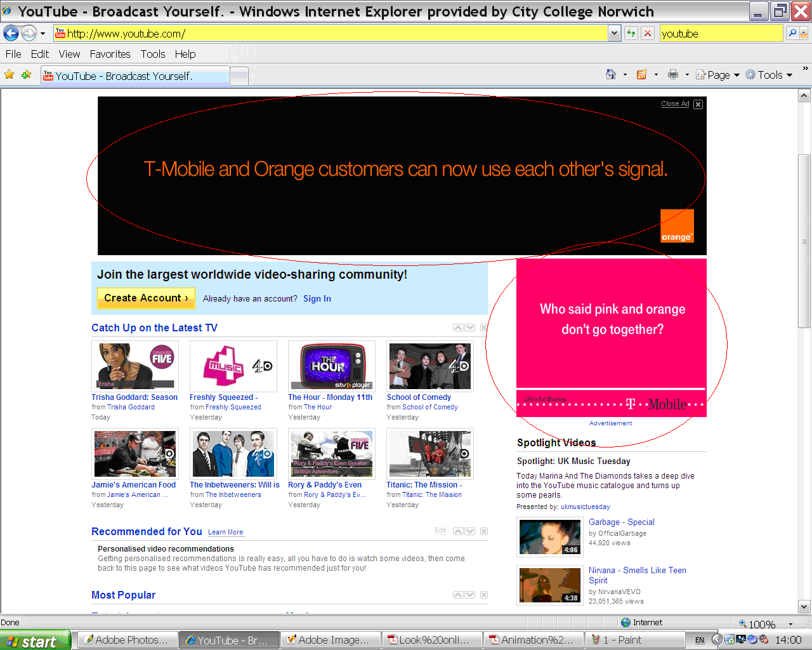Image resolution: width=812 pixels, height=650 pixels.
Task: Switch to the 1 - Paint taskbar button
Action: point(635,640)
